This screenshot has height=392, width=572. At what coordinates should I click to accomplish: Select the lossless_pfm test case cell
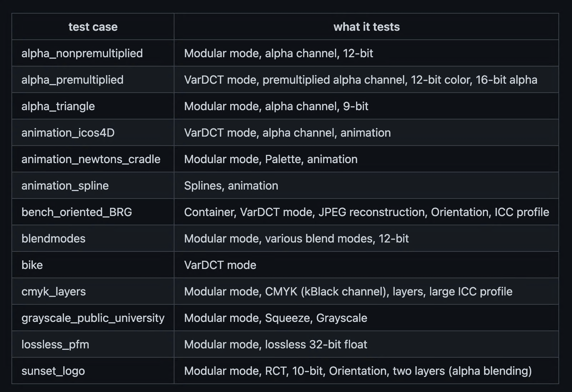pyautogui.click(x=93, y=344)
